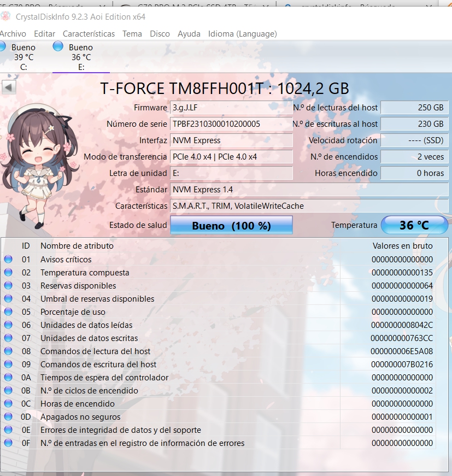
Task: Click the Interfaz field NVM Express
Action: [x=231, y=140]
